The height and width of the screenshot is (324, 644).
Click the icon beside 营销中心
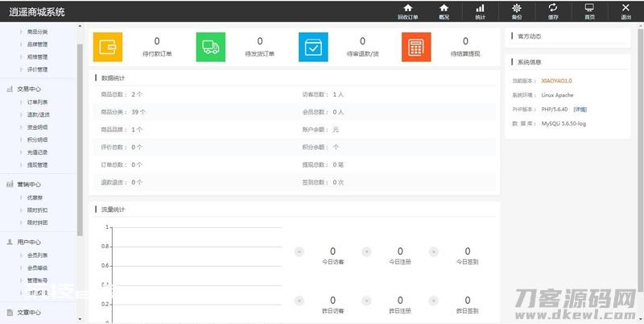pyautogui.click(x=10, y=185)
